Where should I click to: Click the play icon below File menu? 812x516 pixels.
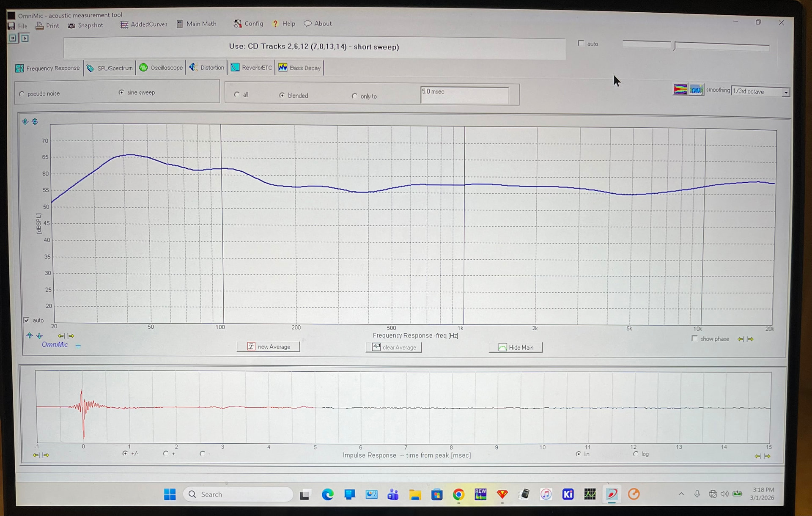[x=25, y=38]
